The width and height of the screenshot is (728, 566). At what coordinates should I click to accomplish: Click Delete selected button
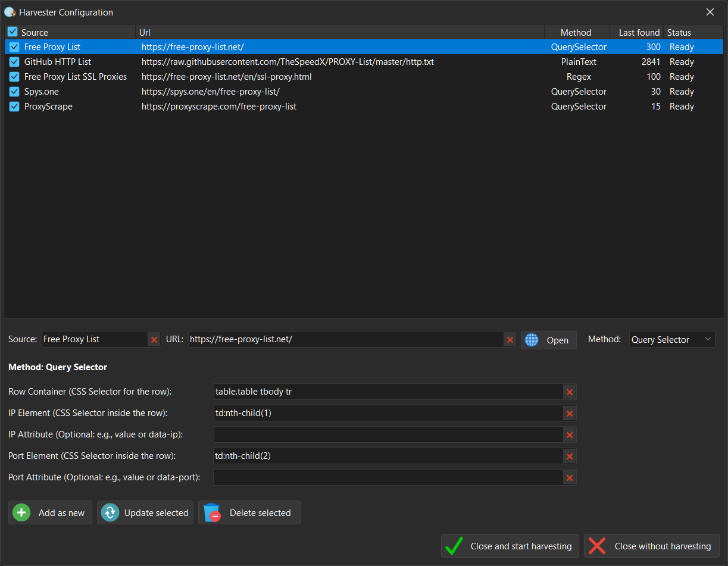pyautogui.click(x=249, y=512)
